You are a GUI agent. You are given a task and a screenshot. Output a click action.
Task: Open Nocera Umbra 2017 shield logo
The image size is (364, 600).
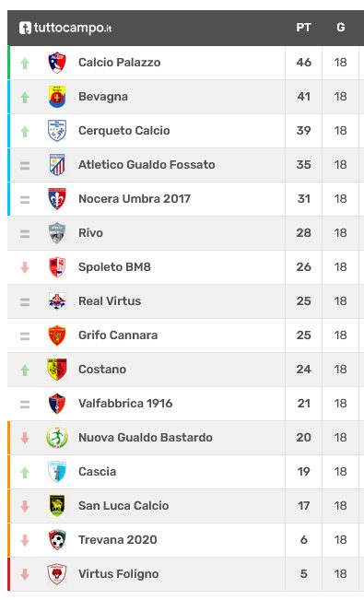[57, 198]
